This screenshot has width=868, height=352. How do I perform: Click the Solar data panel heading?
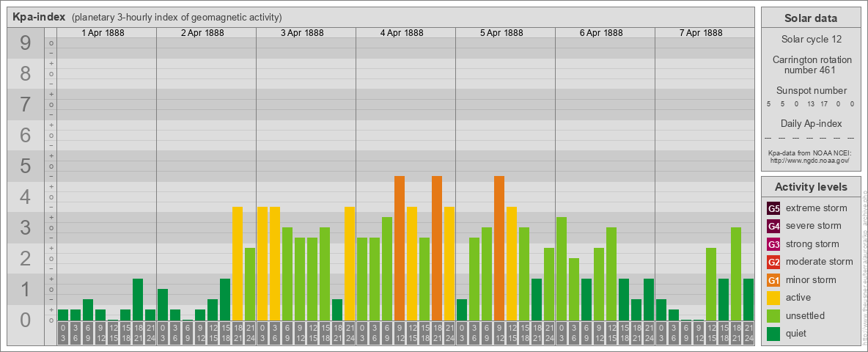[x=810, y=18]
